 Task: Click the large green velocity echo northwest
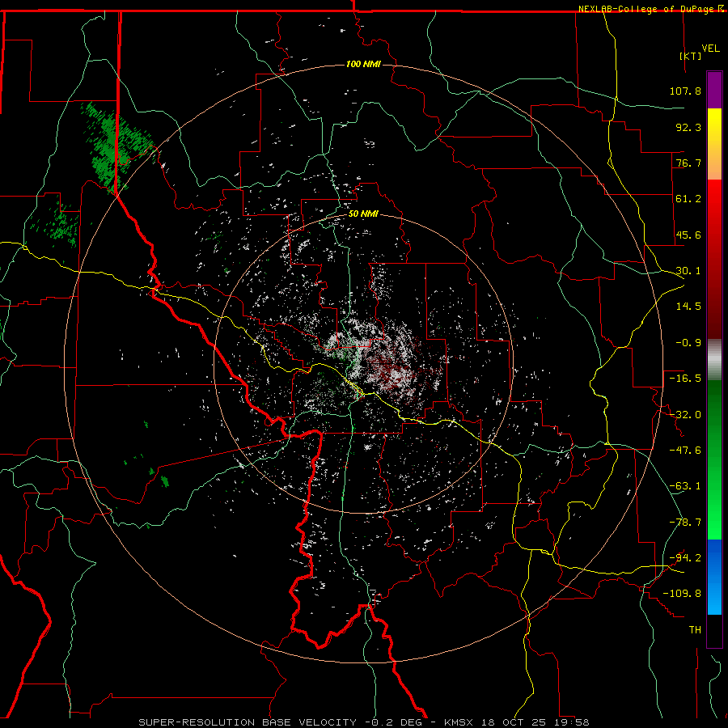tap(112, 149)
